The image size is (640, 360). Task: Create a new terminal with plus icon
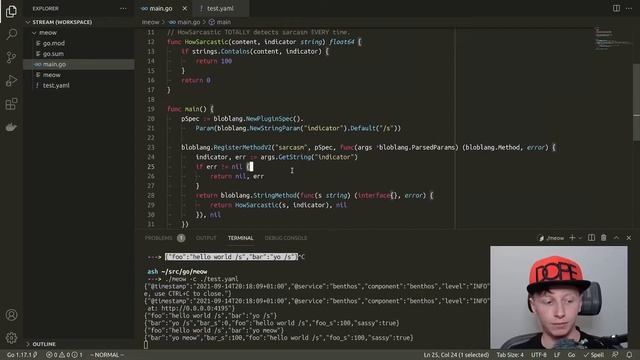[x=572, y=238]
